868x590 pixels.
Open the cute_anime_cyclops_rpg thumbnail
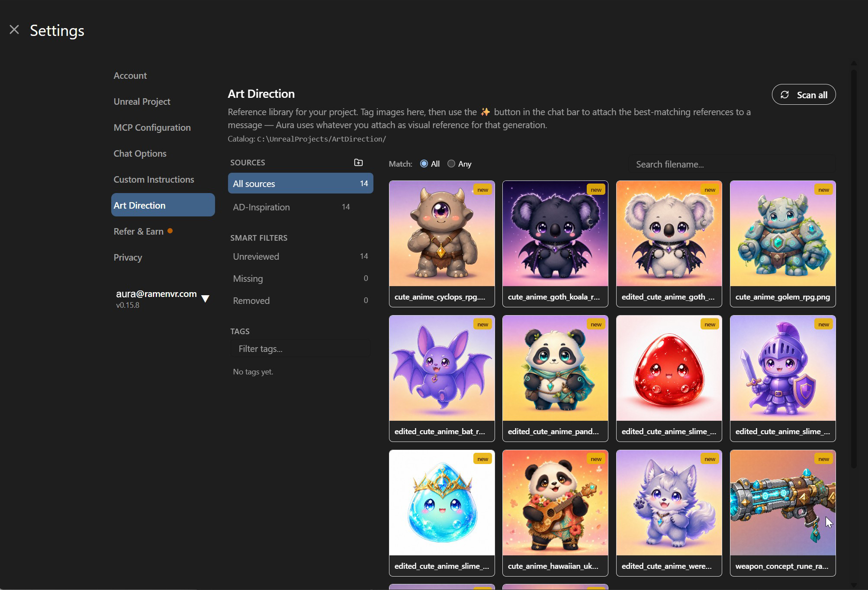tap(442, 244)
